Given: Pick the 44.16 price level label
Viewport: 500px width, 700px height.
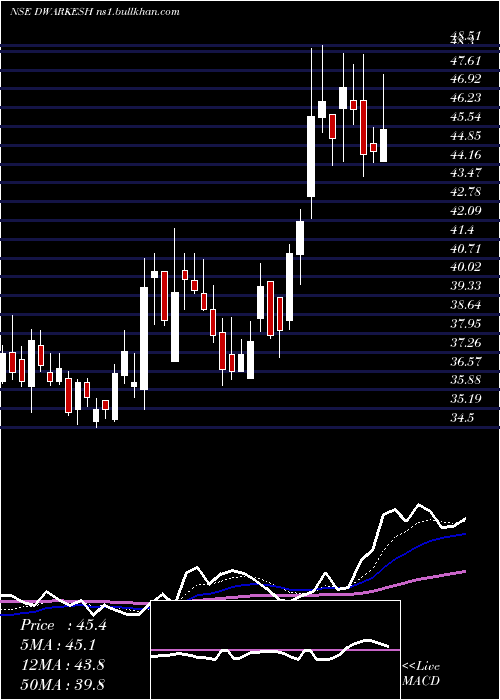Looking at the screenshot, I should [x=466, y=155].
